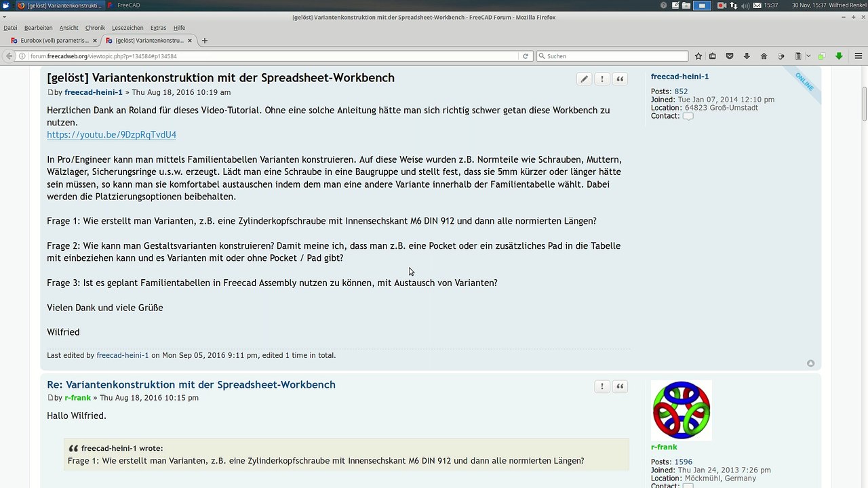Click the help question-mark tray icon
Viewport: 868px width, 488px height.
(x=663, y=5)
